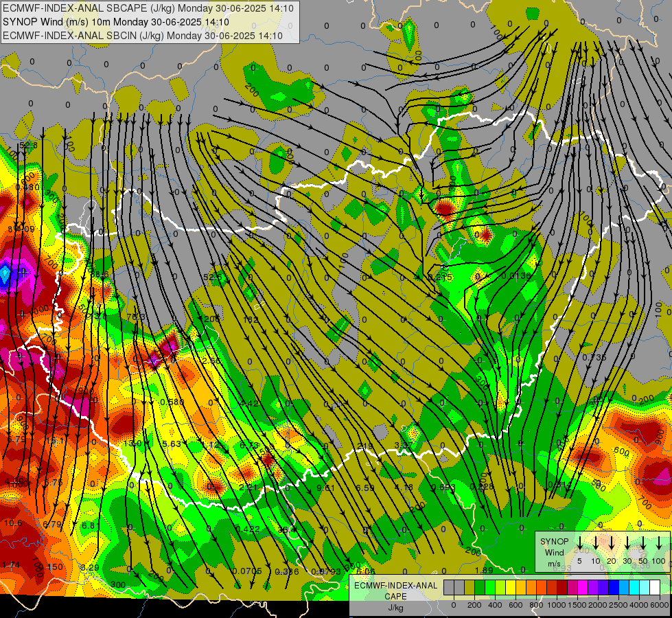Click the 1.89 value on the map
The width and height of the screenshot is (672, 618).
[484, 570]
